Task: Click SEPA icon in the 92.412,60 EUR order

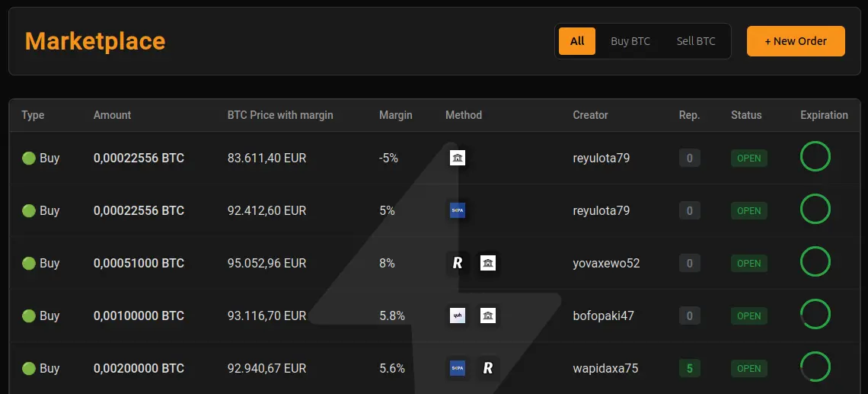Action: click(x=458, y=210)
